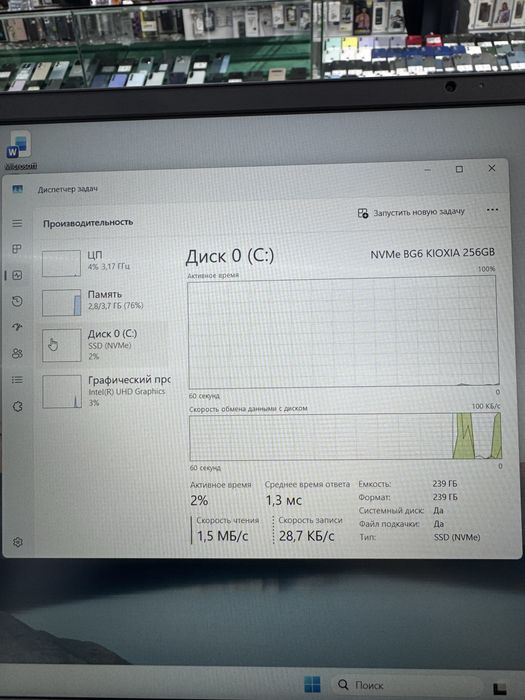Select the CPU performance item
Image resolution: width=525 pixels, height=700 pixels.
click(x=105, y=262)
